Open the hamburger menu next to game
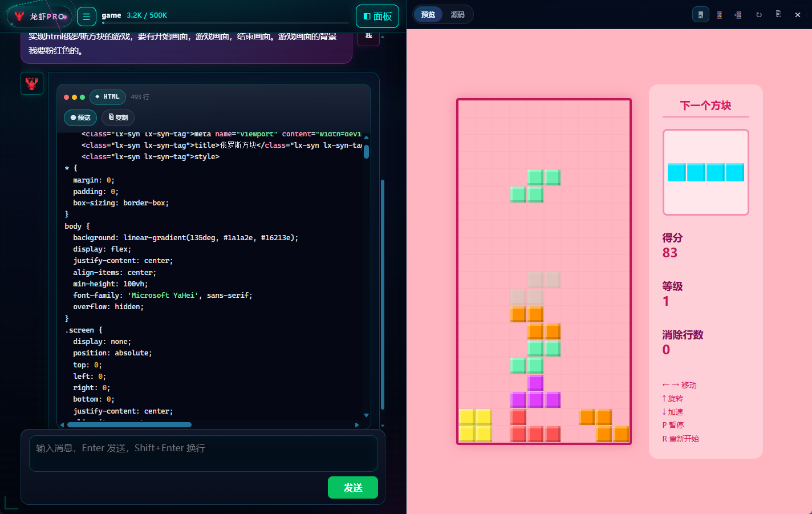 [x=86, y=17]
